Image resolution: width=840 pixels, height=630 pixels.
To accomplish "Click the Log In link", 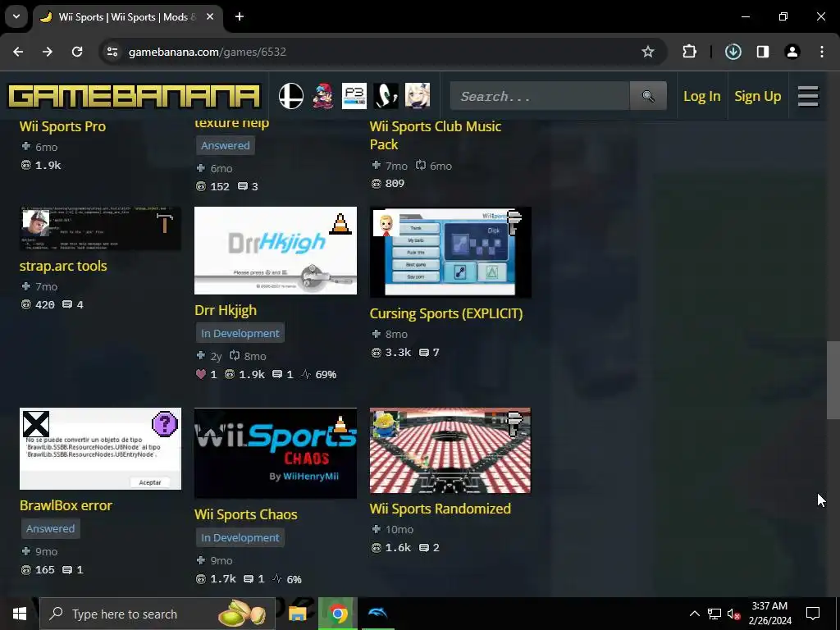I will coord(702,97).
